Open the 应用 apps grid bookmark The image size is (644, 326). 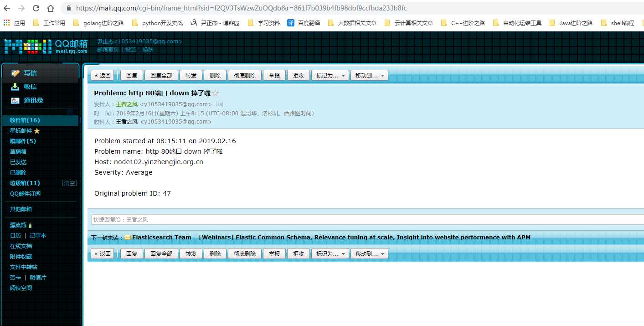point(15,23)
